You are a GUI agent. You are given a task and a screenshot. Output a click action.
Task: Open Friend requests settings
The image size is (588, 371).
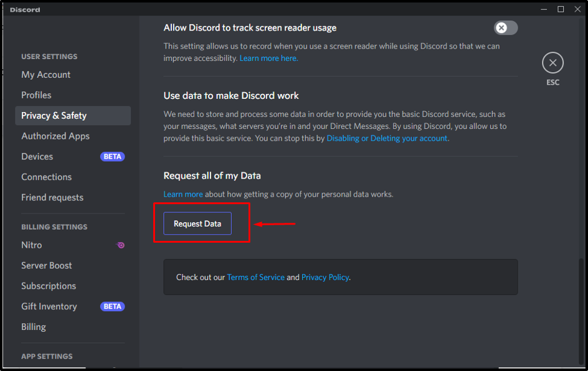pos(52,198)
